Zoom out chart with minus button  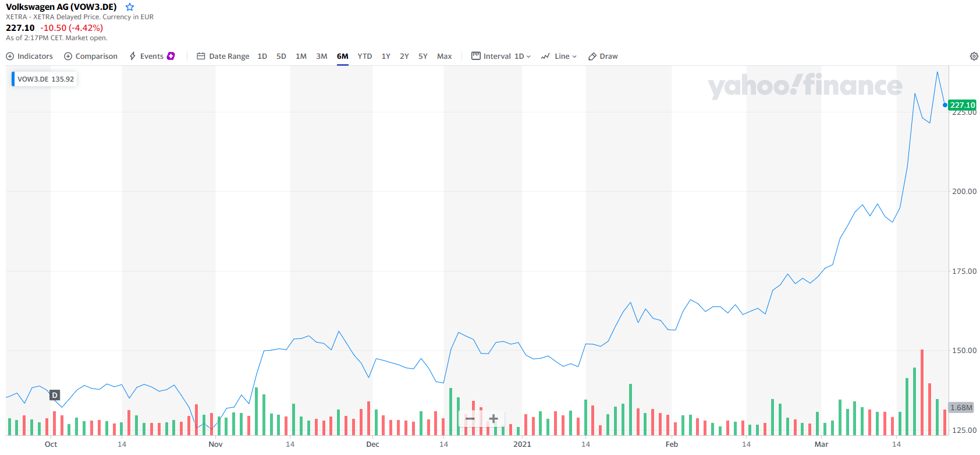(470, 419)
